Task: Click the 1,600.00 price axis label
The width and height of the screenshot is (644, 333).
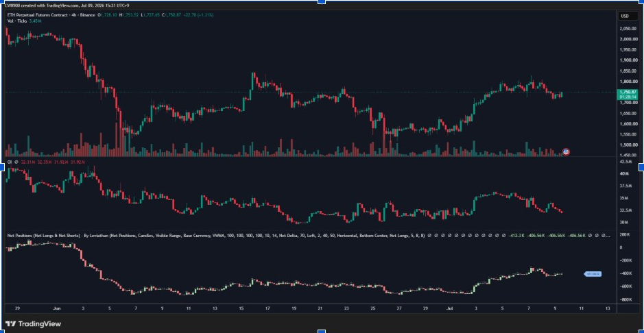Action: click(629, 124)
